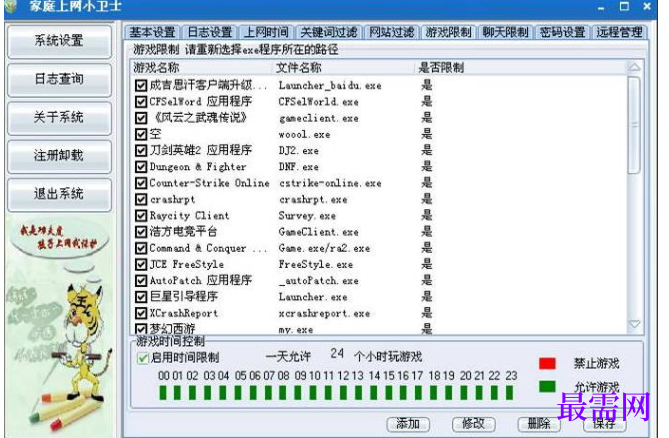This screenshot has height=438, width=669.
Task: Toggle the 浩方电竞平台 checkbox
Action: (x=141, y=232)
